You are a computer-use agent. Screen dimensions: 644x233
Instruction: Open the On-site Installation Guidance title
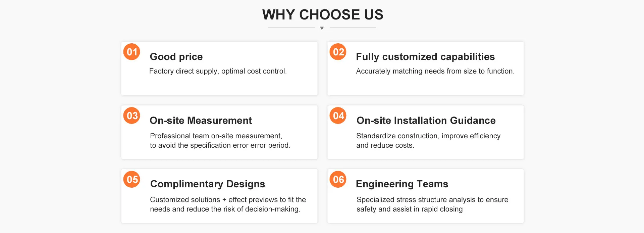(426, 120)
